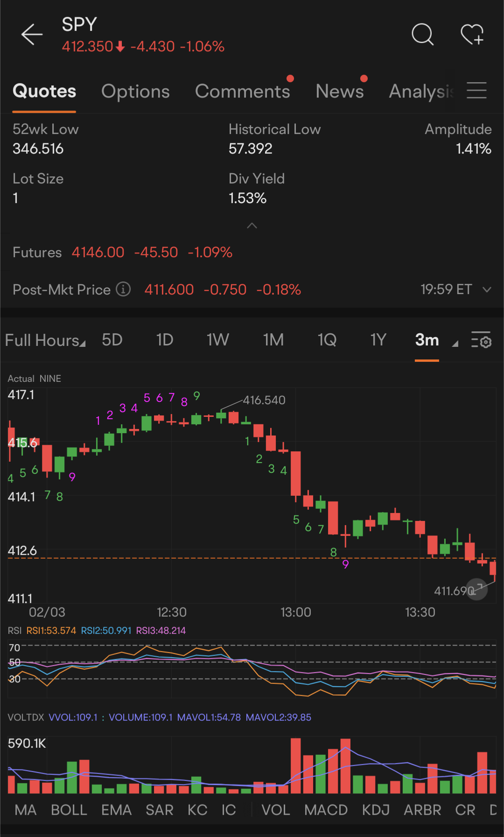This screenshot has width=504, height=837.
Task: Switch to the Quotes tab
Action: point(44,91)
